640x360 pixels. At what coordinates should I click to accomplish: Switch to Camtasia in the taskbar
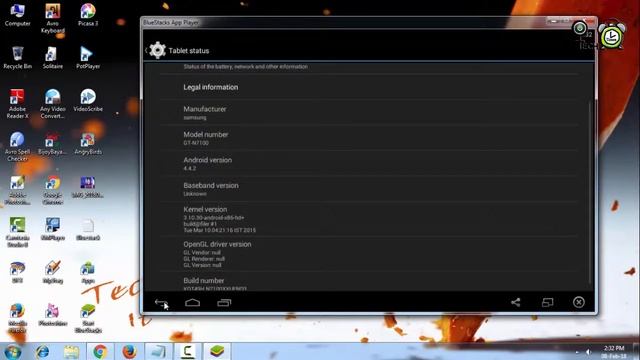188,351
